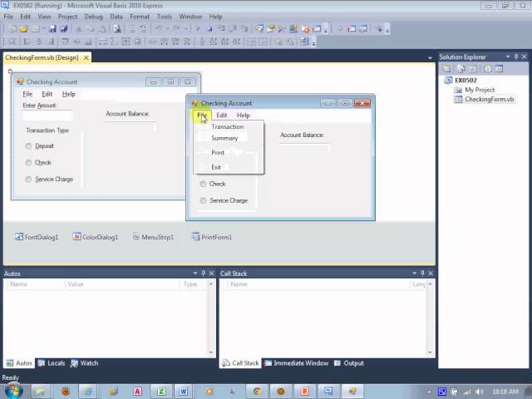Click Edit menu in design form

tap(47, 94)
